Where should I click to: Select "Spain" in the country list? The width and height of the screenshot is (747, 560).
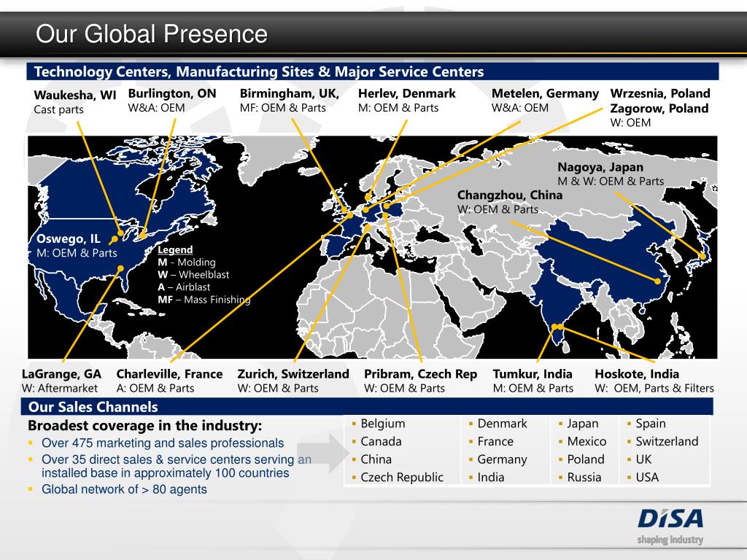click(x=651, y=424)
